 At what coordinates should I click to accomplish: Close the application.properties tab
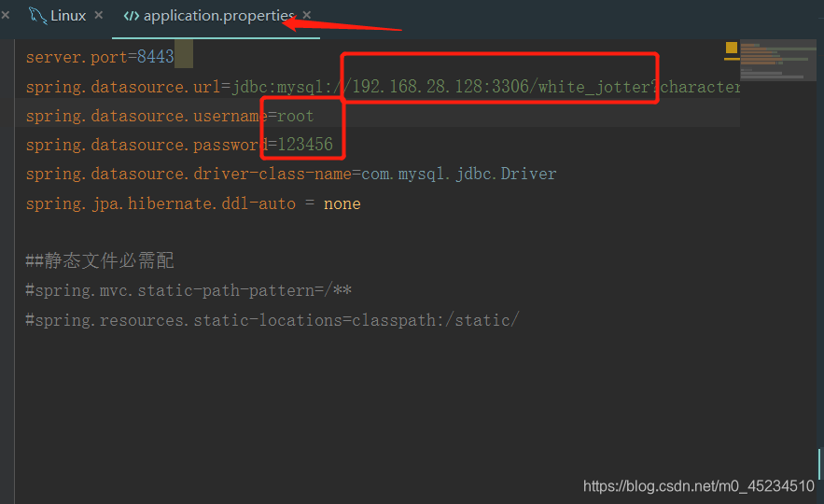click(x=307, y=15)
